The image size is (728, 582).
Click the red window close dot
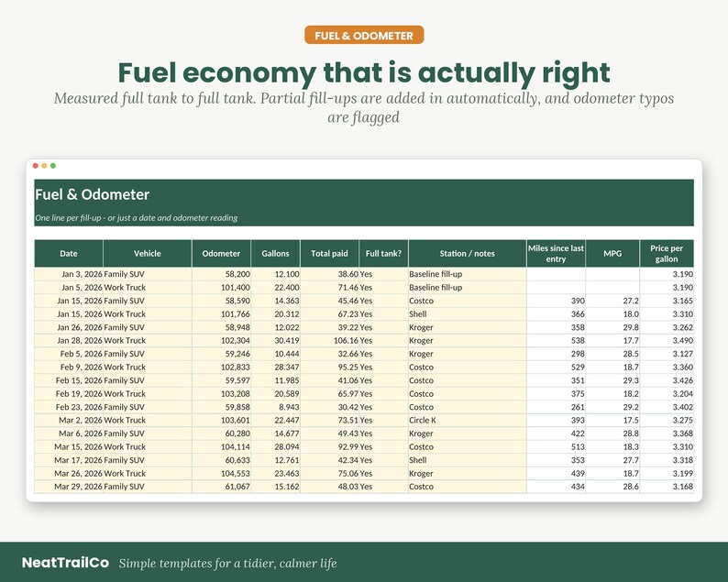coord(35,166)
